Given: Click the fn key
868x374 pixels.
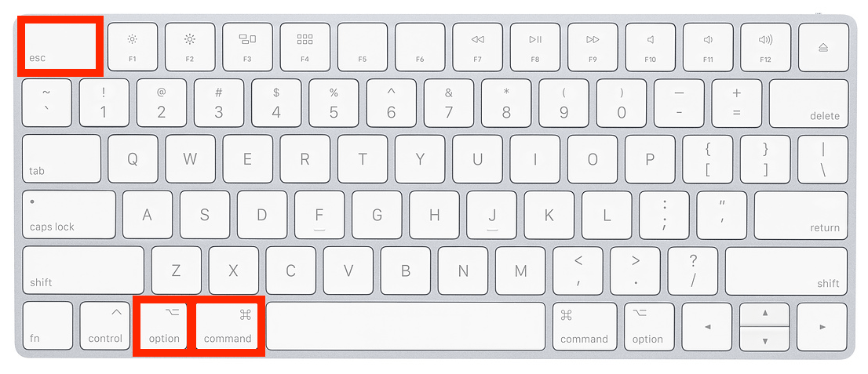Looking at the screenshot, I should (48, 326).
